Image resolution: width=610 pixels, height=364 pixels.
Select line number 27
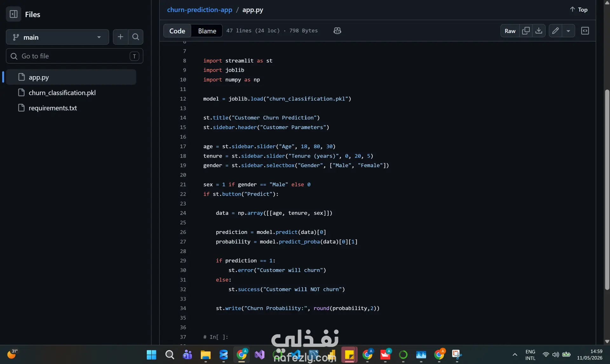(x=183, y=242)
